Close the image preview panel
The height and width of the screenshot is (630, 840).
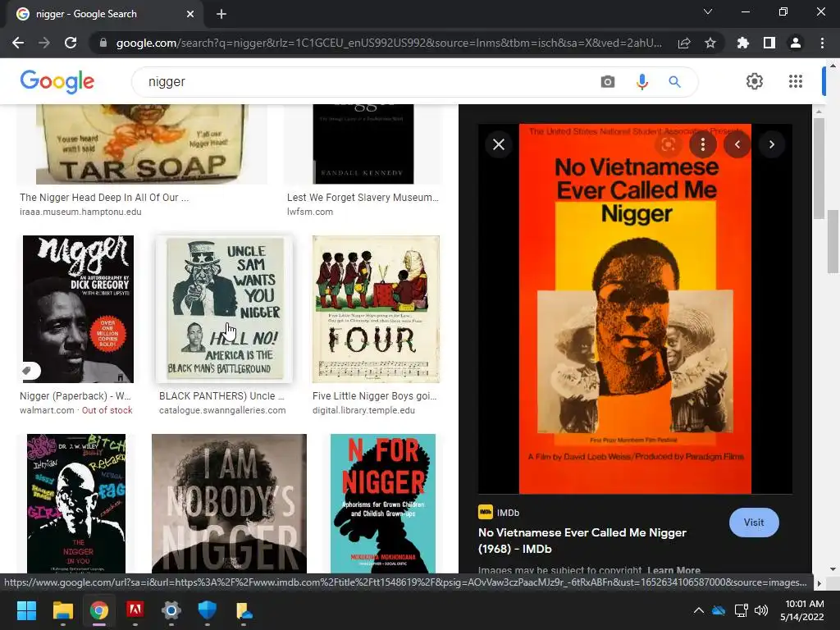click(499, 144)
